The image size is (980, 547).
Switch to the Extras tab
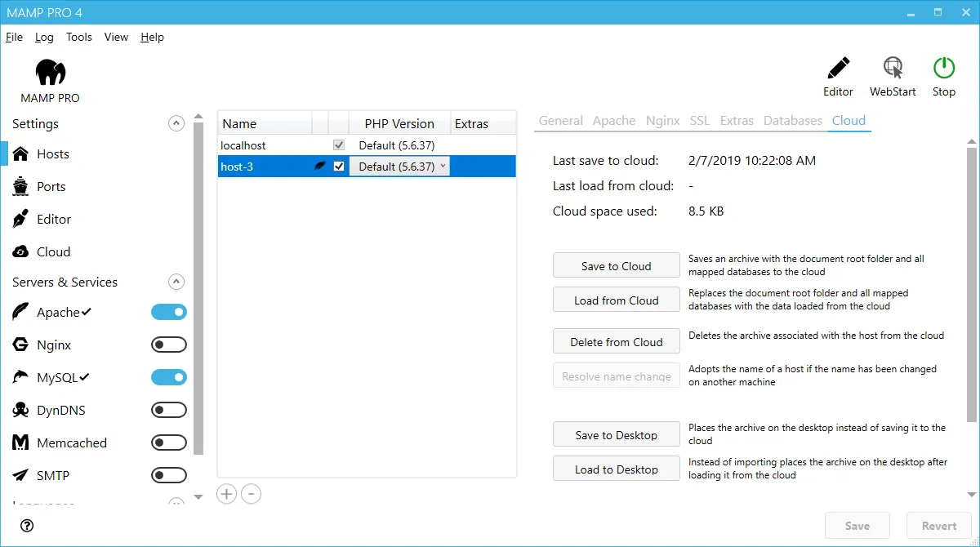[x=737, y=120]
